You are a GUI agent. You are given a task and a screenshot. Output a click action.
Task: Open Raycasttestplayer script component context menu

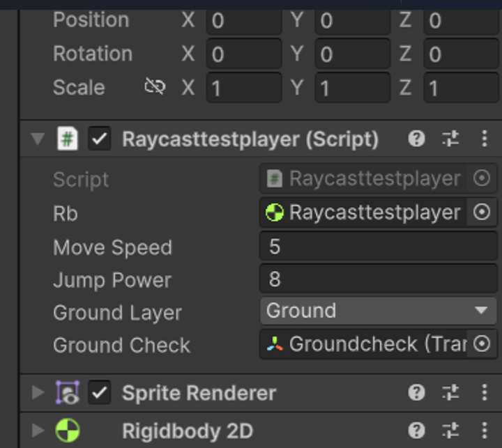484,139
